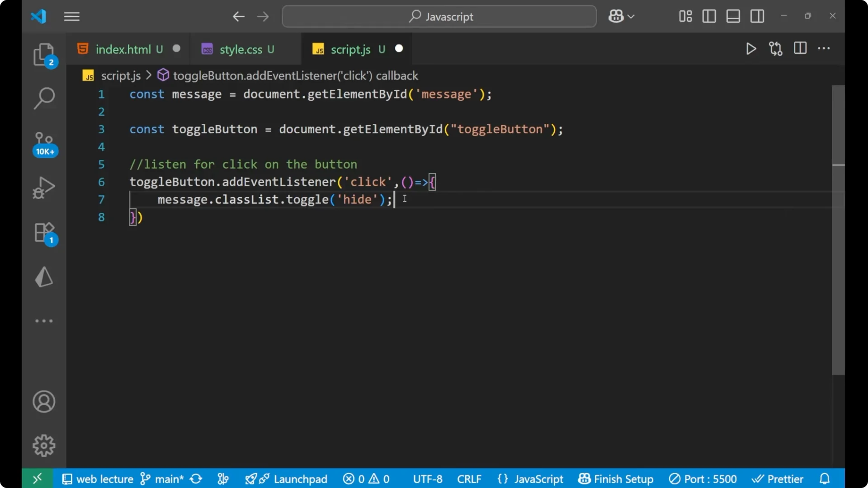
Task: Click the Port: 5500 status item
Action: click(x=703, y=479)
